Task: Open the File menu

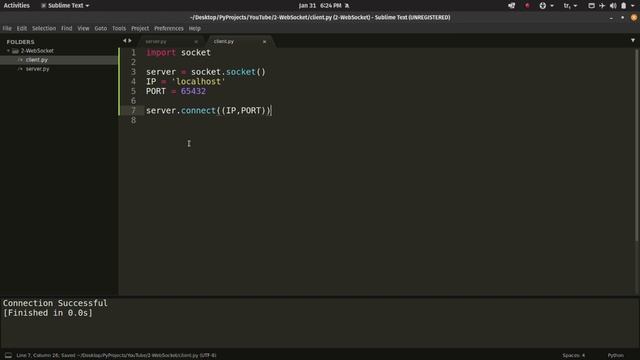Action: pyautogui.click(x=7, y=29)
